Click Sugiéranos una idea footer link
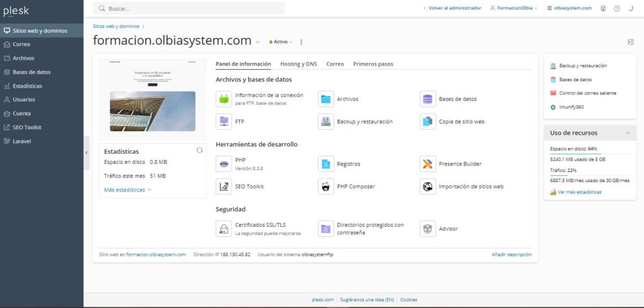 (x=367, y=300)
